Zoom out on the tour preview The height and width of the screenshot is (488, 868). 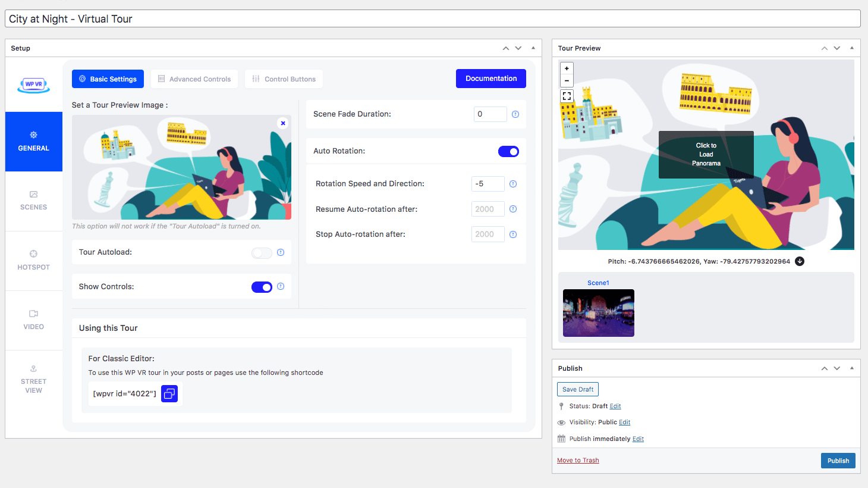click(567, 81)
